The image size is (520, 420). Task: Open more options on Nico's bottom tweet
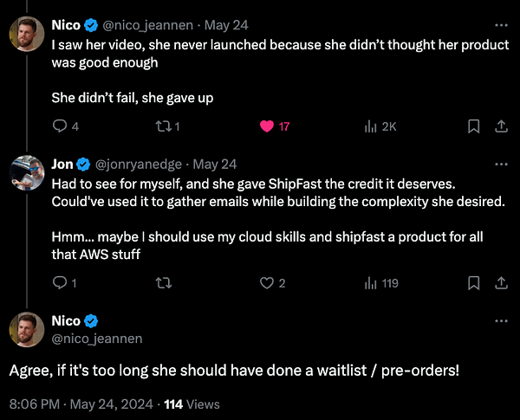point(500,321)
